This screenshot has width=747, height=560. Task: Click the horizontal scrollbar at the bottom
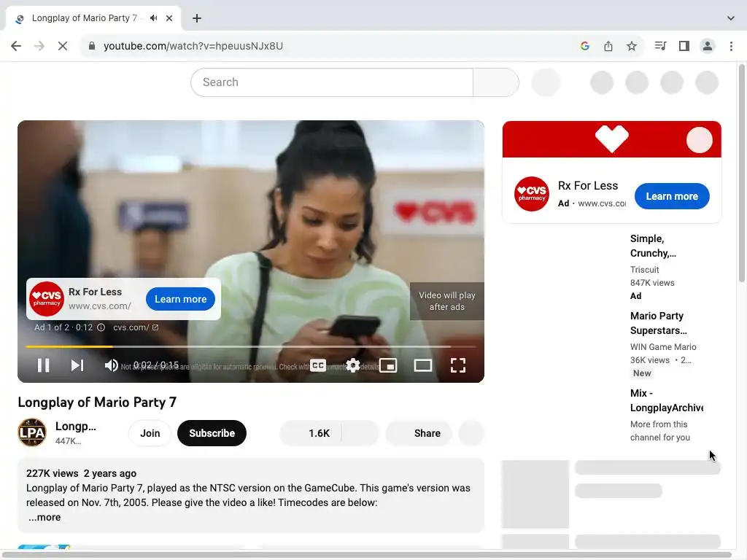tap(367, 555)
